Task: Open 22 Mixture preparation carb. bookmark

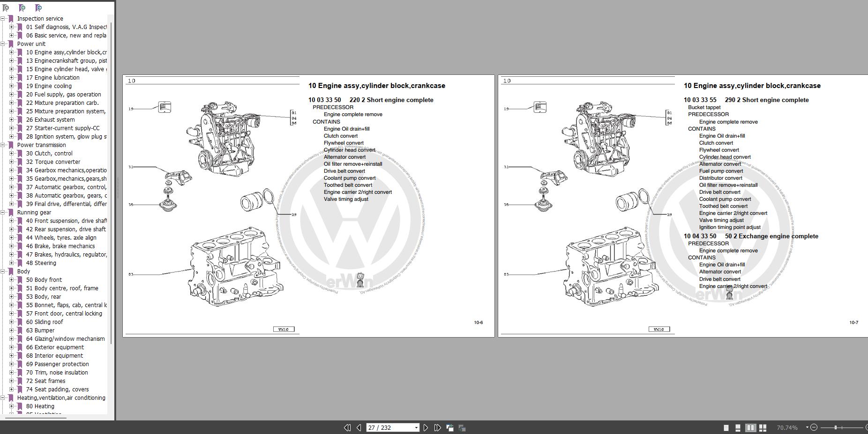Action: [62, 103]
